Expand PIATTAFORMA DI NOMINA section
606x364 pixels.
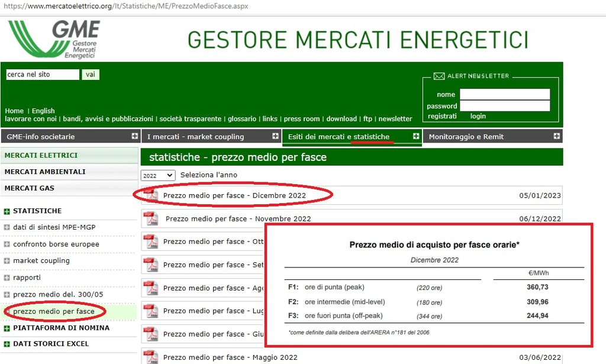tap(7, 328)
